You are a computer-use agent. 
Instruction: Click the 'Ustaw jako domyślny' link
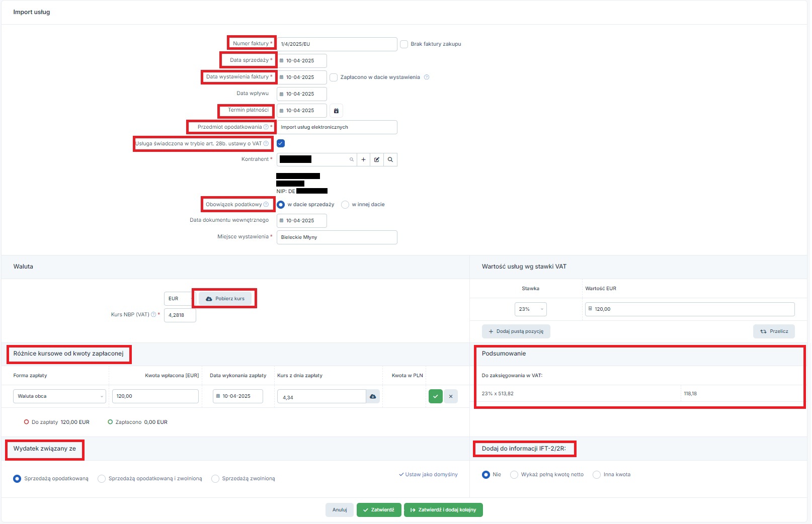pos(428,475)
